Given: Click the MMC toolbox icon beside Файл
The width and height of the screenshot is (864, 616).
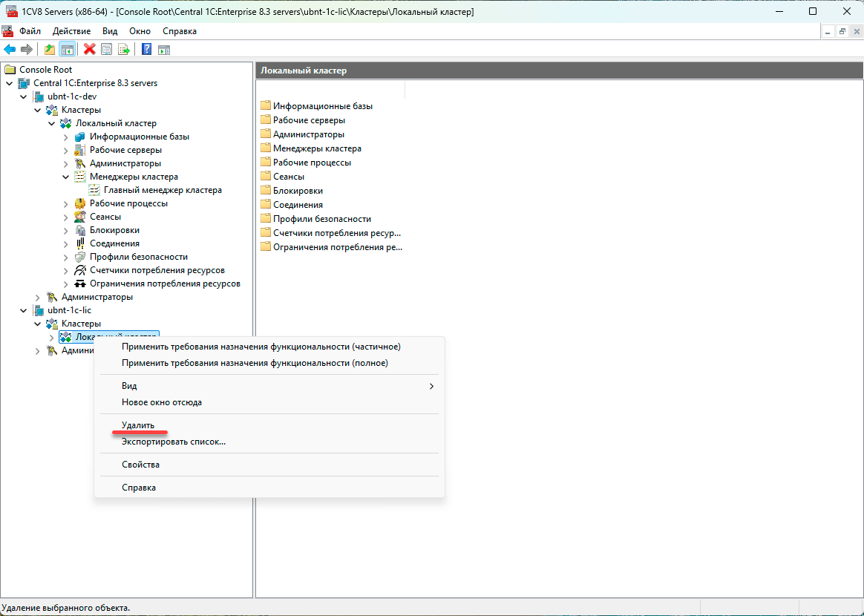Looking at the screenshot, I should [x=7, y=31].
